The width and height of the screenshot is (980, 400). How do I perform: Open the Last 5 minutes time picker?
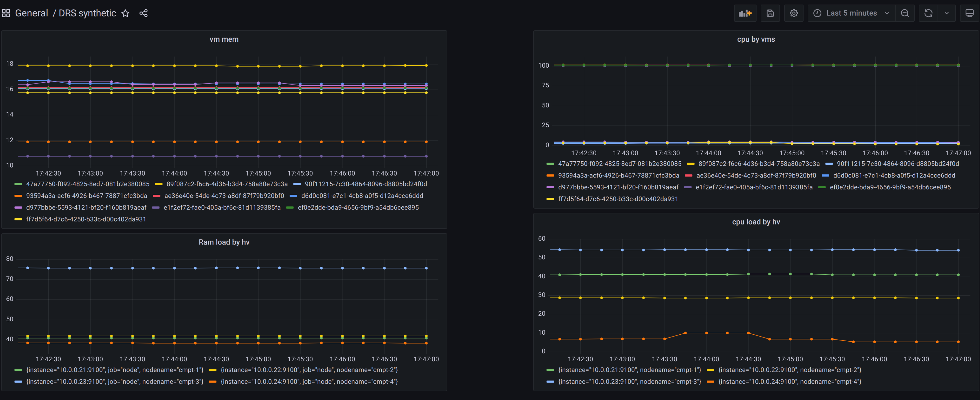pos(851,13)
